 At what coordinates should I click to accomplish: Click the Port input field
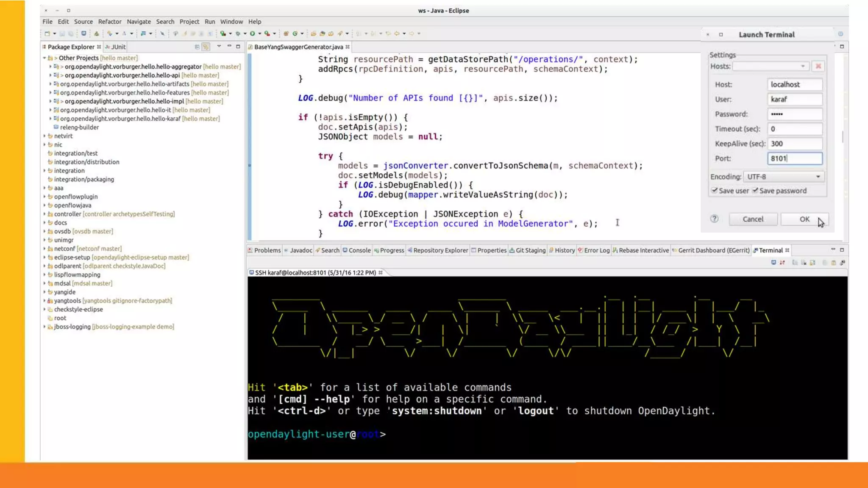(x=795, y=158)
